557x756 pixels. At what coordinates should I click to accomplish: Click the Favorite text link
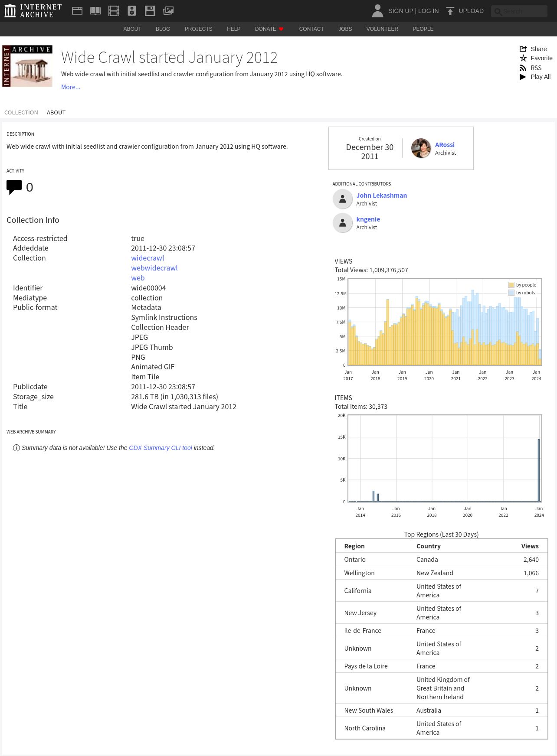pyautogui.click(x=541, y=58)
